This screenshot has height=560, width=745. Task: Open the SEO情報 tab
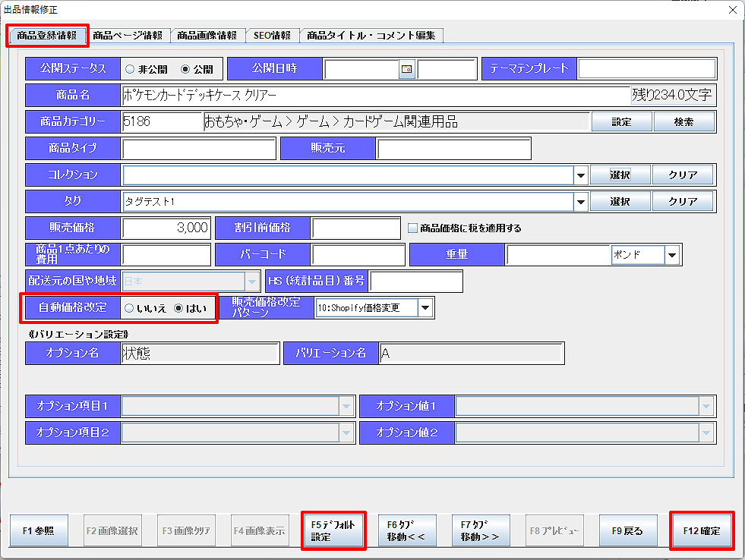tap(272, 36)
